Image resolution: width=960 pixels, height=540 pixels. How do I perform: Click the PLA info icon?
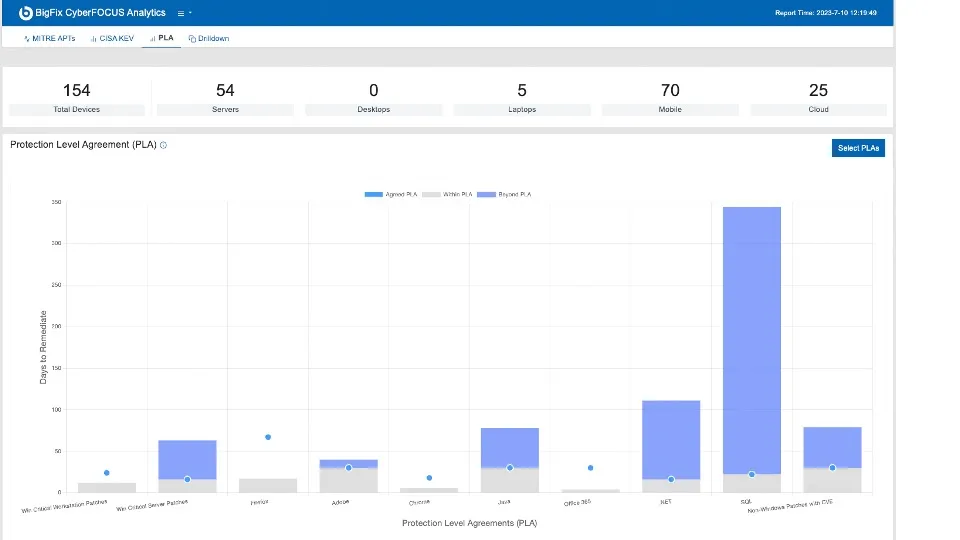click(164, 145)
